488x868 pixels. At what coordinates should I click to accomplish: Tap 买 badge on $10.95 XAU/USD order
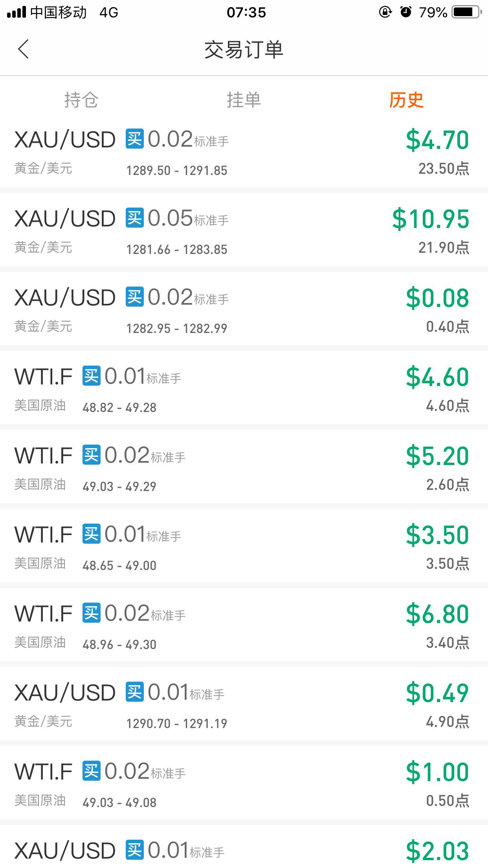click(x=135, y=218)
